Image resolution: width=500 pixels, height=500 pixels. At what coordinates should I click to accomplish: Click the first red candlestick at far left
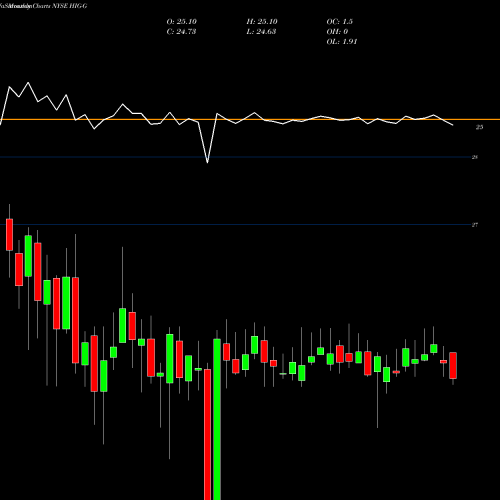click(x=9, y=235)
